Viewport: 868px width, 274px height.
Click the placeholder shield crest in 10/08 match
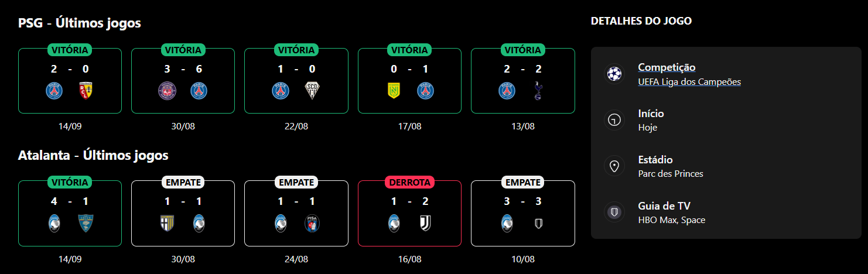point(538,223)
